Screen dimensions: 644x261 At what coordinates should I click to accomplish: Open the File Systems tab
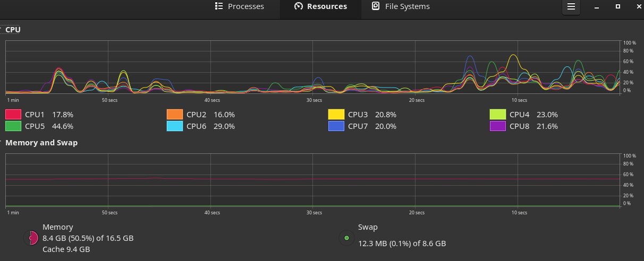pos(401,7)
